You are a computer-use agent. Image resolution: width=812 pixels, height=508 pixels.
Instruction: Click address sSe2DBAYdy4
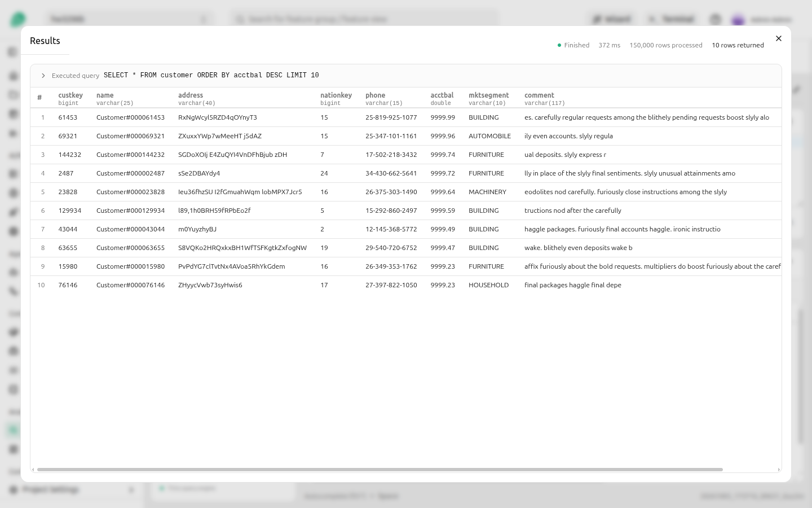[x=199, y=173]
